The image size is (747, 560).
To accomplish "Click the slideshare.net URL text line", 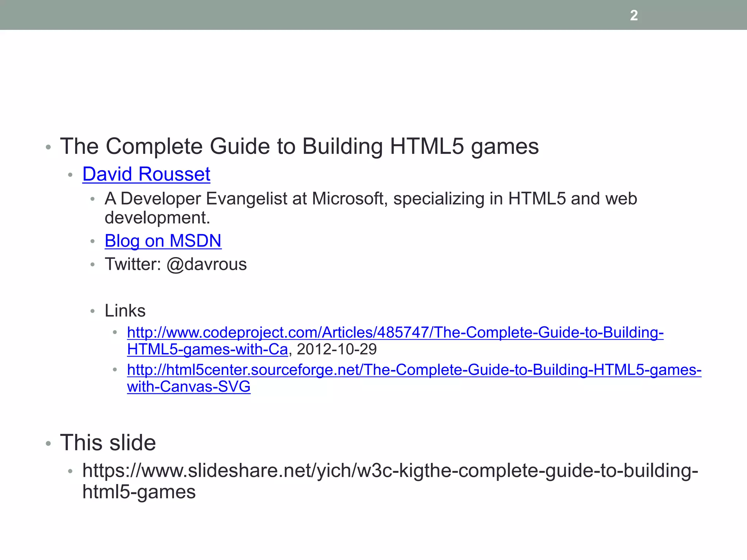I will 390,471.
